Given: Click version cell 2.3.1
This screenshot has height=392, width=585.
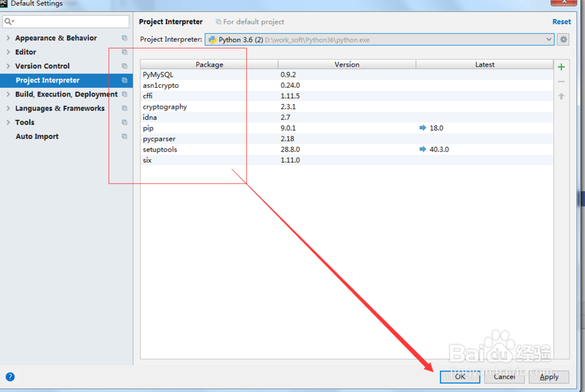Looking at the screenshot, I should (288, 106).
